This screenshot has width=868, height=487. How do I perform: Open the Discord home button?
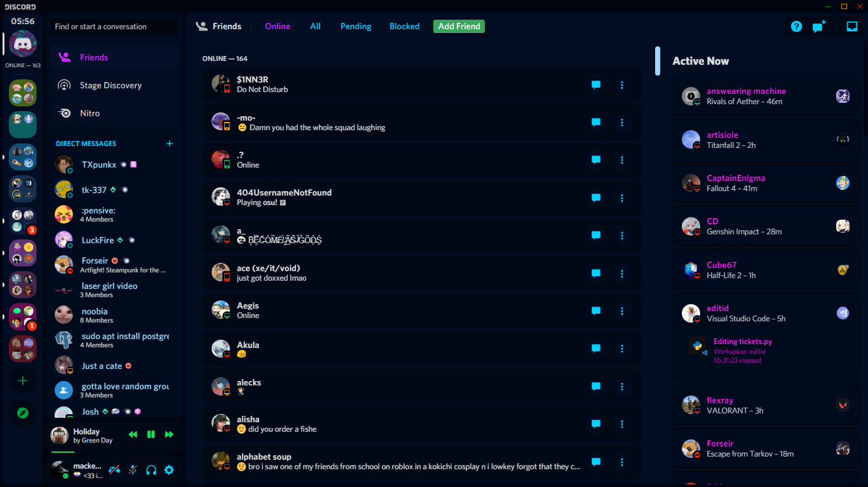coord(23,43)
